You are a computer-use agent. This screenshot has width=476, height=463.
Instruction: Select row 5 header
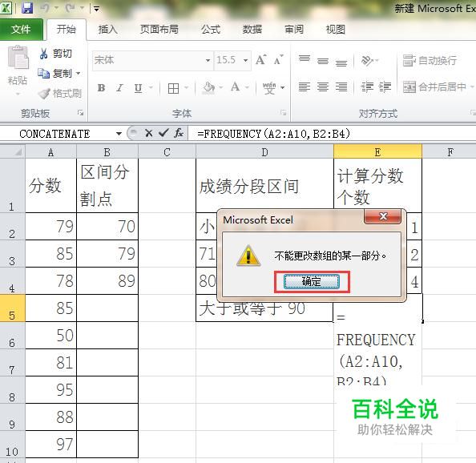coord(12,308)
